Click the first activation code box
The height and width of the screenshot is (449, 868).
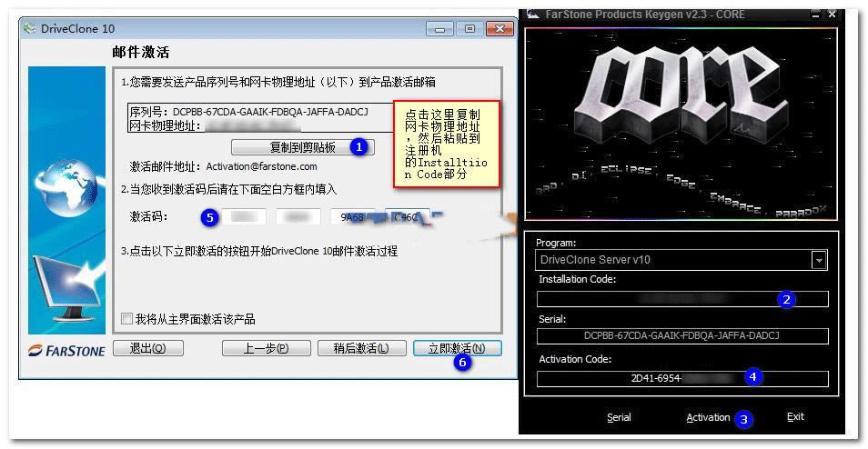(x=244, y=216)
